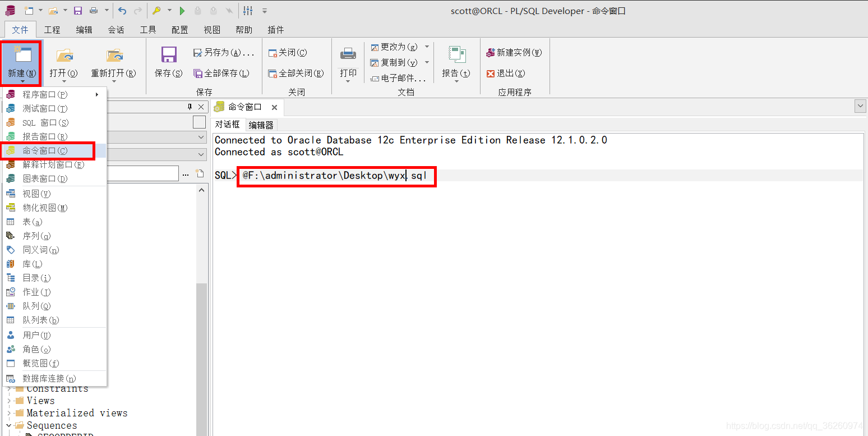Choose 库(L) from the New menu
868x436 pixels.
click(x=53, y=264)
